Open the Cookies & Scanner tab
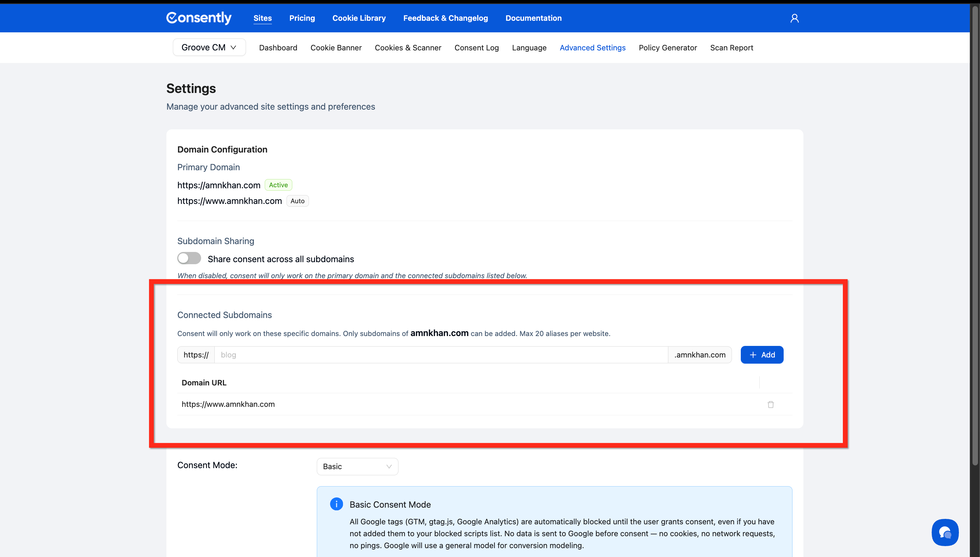Image resolution: width=980 pixels, height=557 pixels. coord(407,48)
